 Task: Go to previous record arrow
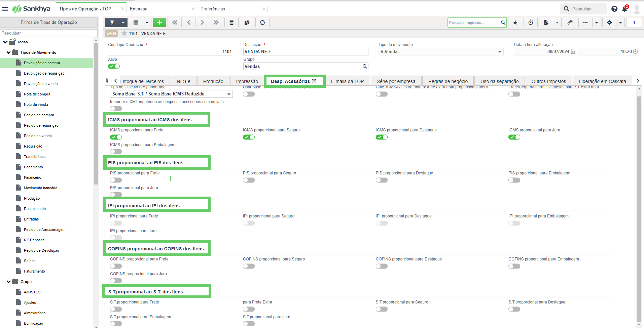[188, 23]
